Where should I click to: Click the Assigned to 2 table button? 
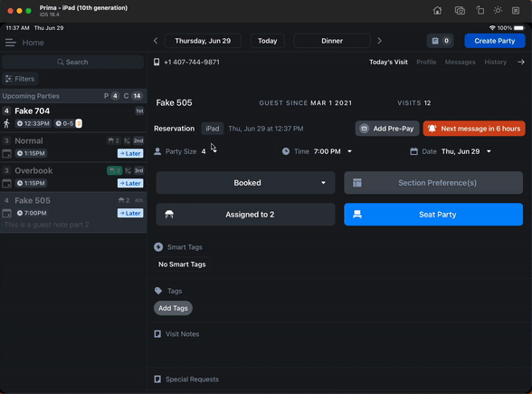[x=246, y=215]
